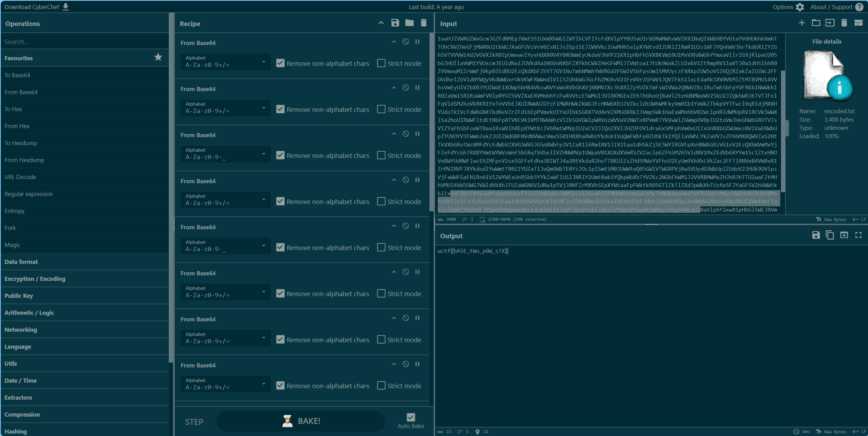Download CyberChef via arrow icon
The width and height of the screenshot is (868, 436).
[x=66, y=7]
